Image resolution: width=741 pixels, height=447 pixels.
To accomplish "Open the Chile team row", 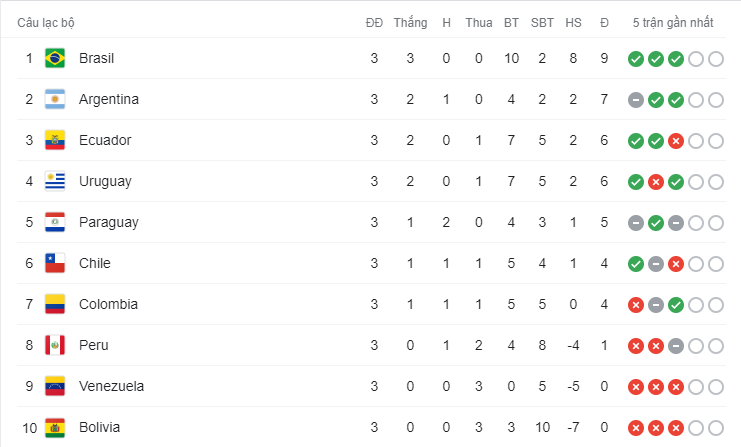I will pos(371,263).
